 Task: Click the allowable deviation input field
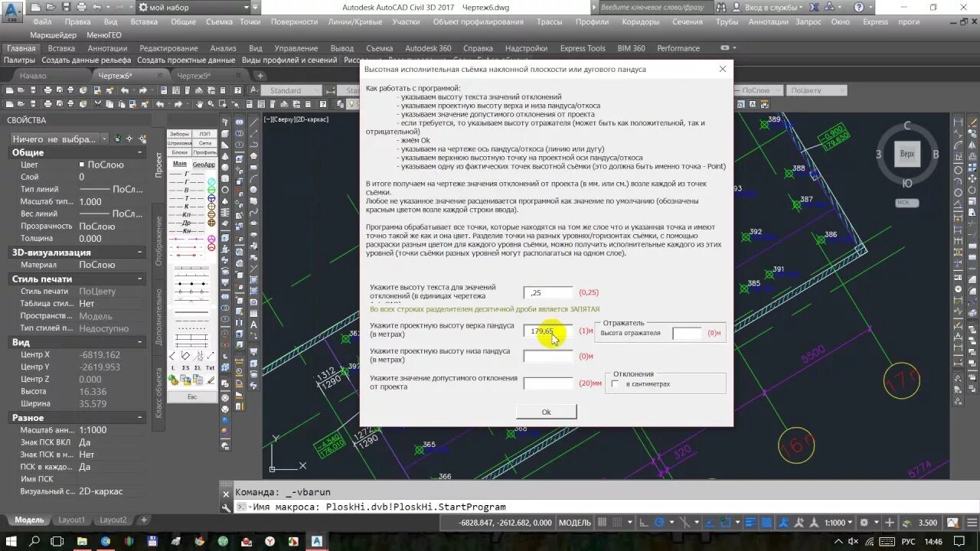[x=548, y=383]
